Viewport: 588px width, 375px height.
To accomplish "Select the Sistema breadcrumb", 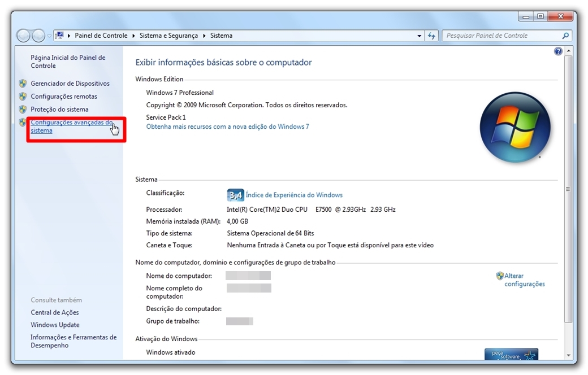I will point(221,36).
